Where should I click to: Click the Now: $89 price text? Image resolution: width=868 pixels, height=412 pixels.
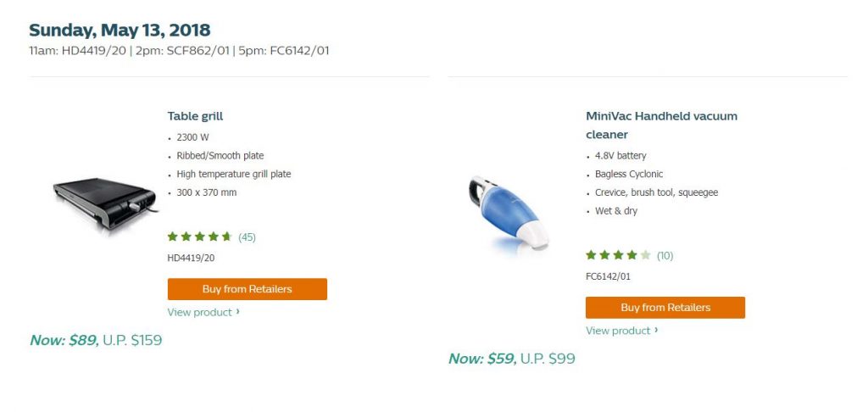point(64,340)
